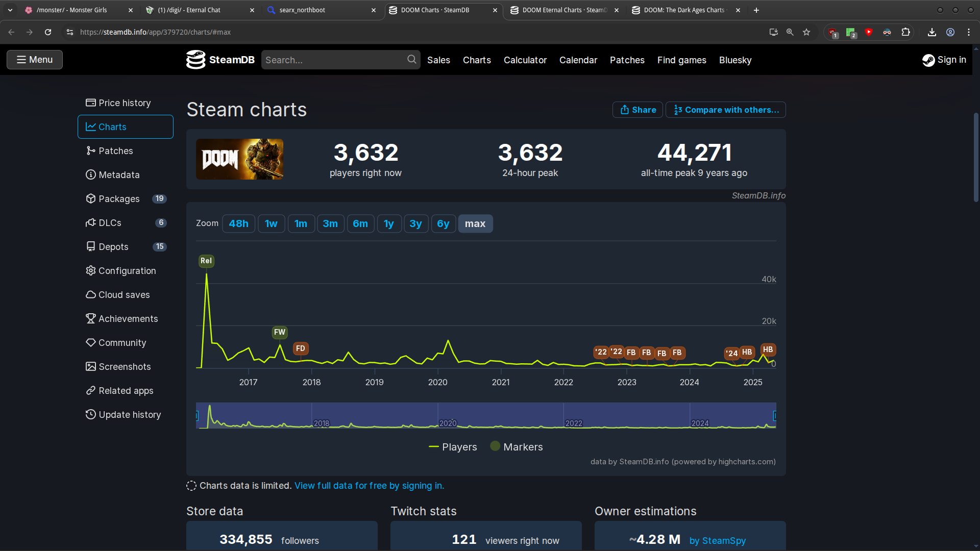Grab the navigator right range handle

[x=775, y=416]
